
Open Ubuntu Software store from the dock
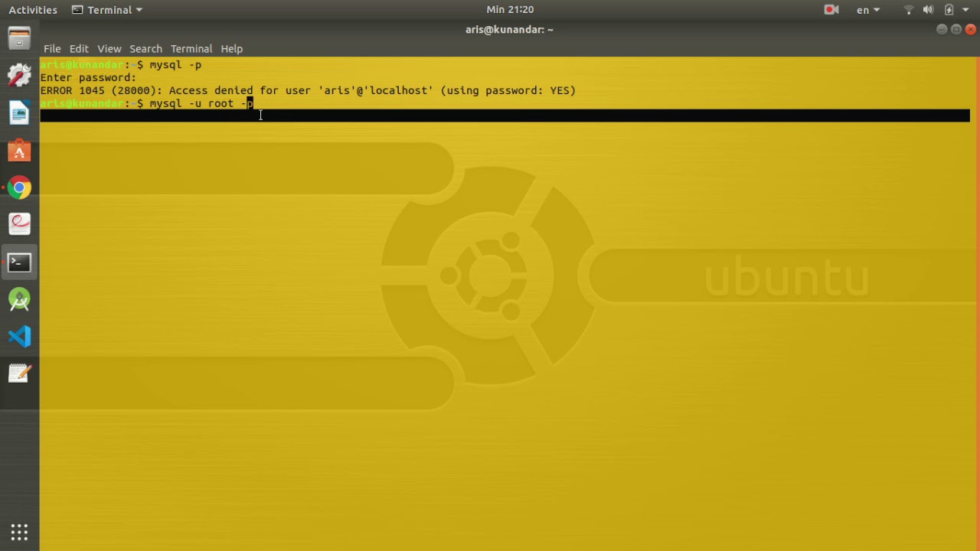[19, 150]
